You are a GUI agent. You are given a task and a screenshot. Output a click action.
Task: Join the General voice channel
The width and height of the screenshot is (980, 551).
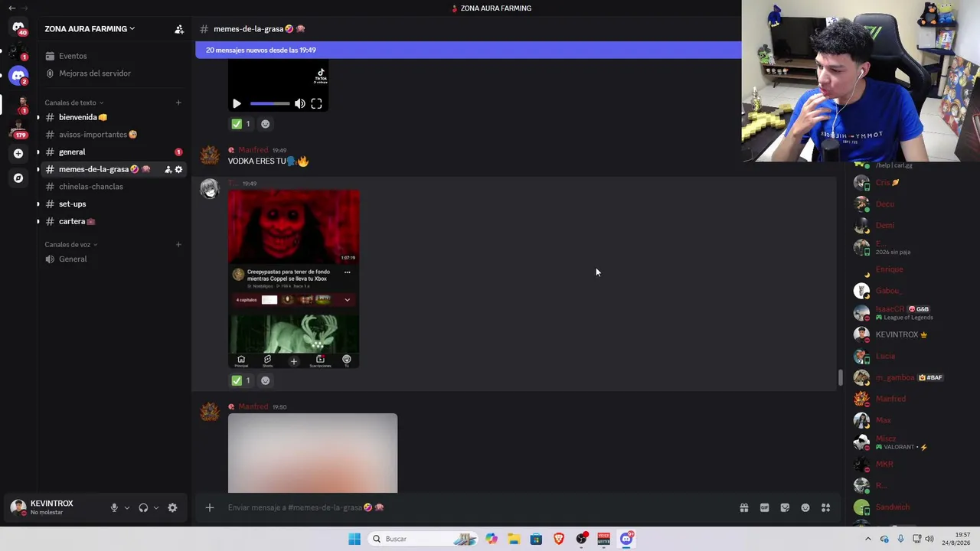point(113,259)
